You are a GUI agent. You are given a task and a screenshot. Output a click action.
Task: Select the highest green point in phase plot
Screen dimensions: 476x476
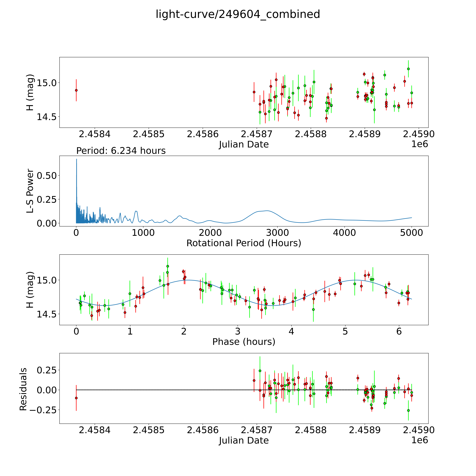point(168,266)
